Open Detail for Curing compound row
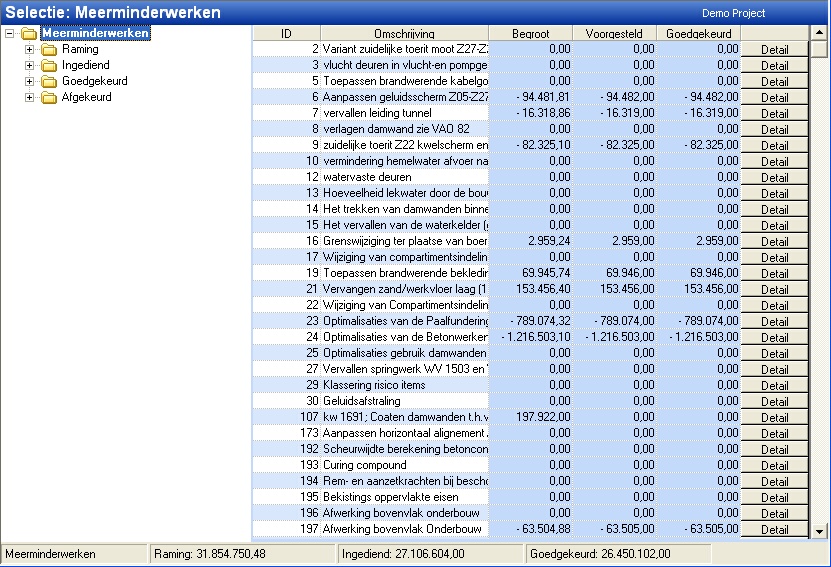This screenshot has width=831, height=567. 774,465
